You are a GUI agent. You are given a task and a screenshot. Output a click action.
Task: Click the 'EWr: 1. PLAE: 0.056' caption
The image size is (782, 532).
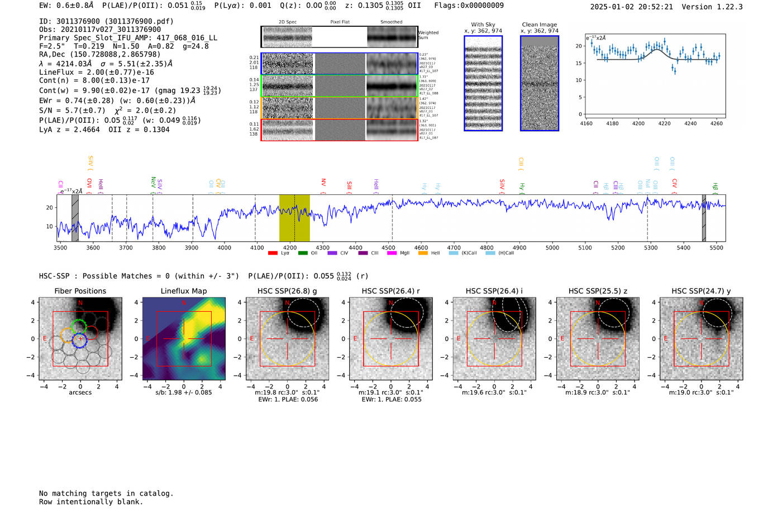coord(288,399)
